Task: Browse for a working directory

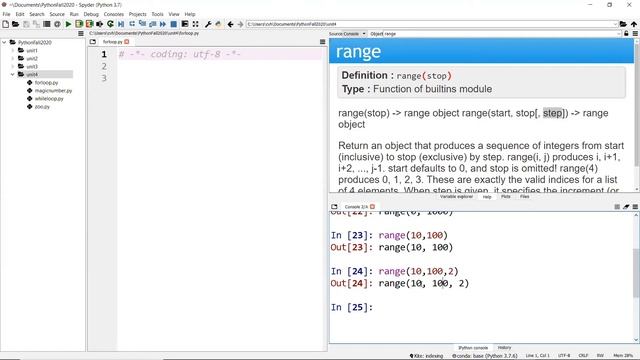Action: pos(623,24)
